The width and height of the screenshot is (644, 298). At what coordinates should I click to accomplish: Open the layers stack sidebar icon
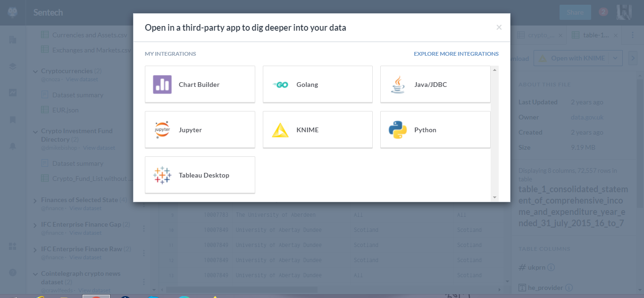tap(13, 66)
